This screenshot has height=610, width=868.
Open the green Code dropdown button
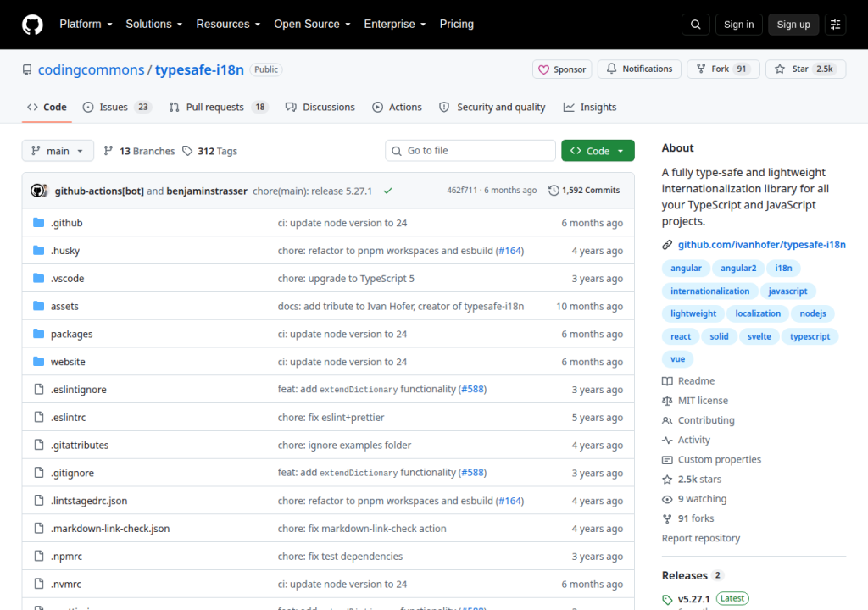tap(598, 151)
